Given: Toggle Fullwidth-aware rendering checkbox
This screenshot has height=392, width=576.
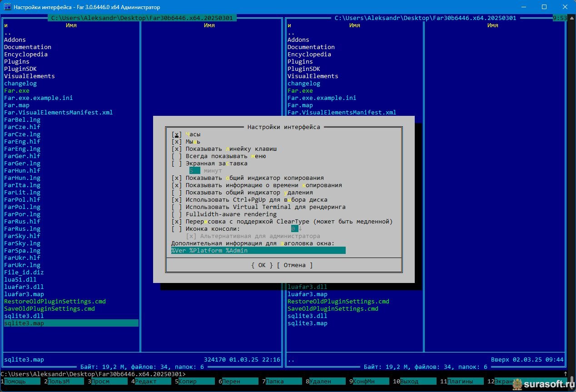Looking at the screenshot, I should tap(177, 214).
